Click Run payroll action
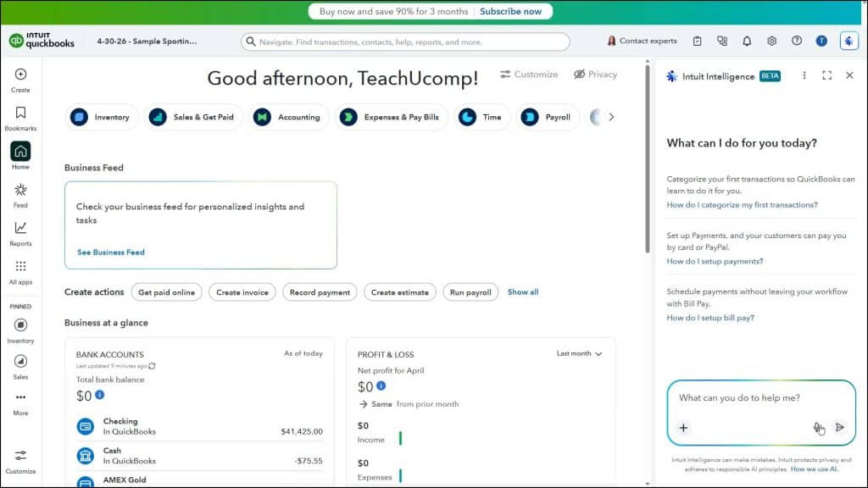 pyautogui.click(x=470, y=292)
